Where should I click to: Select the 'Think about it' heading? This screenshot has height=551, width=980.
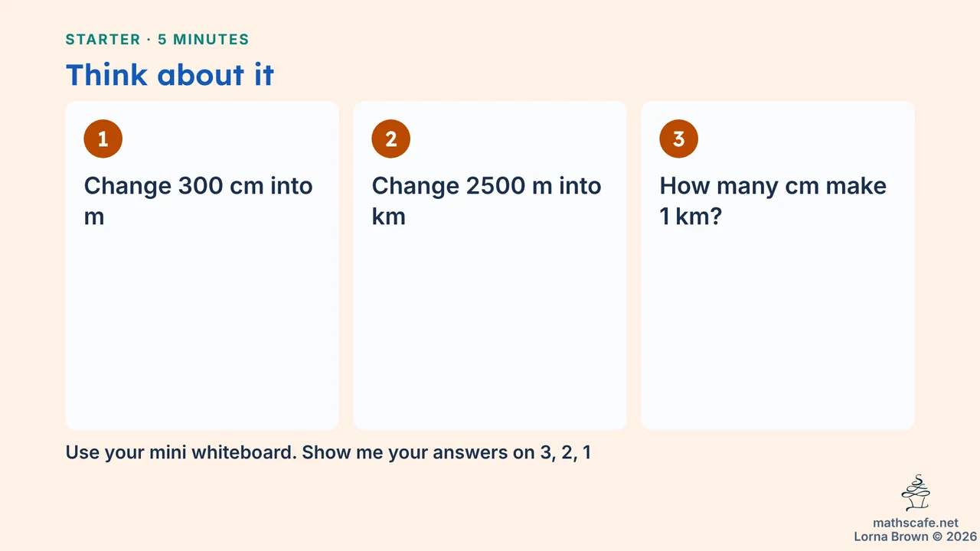(x=170, y=75)
